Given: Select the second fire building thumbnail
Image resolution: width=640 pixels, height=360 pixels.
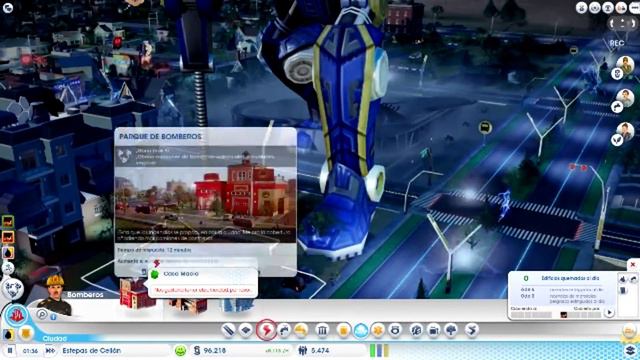Looking at the screenshot, I should [x=188, y=305].
